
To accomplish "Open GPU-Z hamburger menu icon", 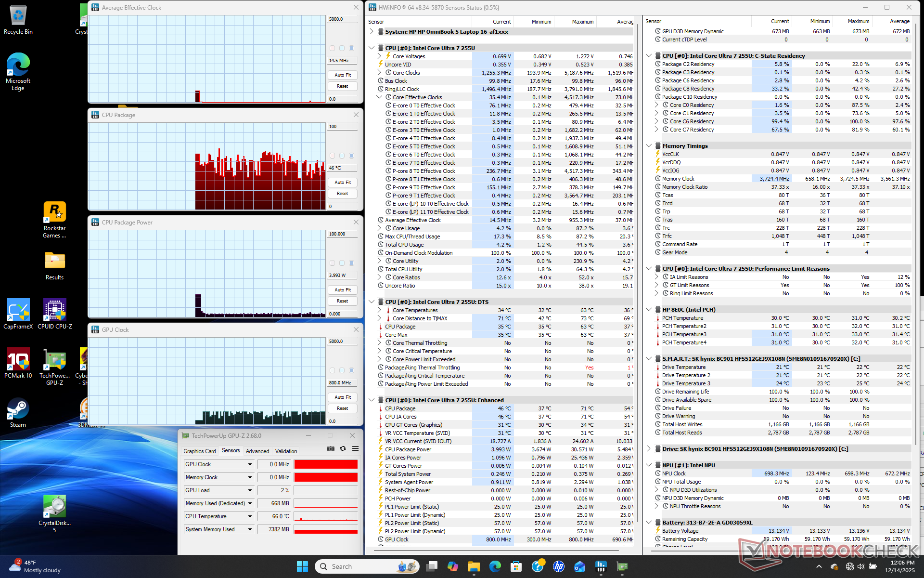I will click(x=355, y=448).
